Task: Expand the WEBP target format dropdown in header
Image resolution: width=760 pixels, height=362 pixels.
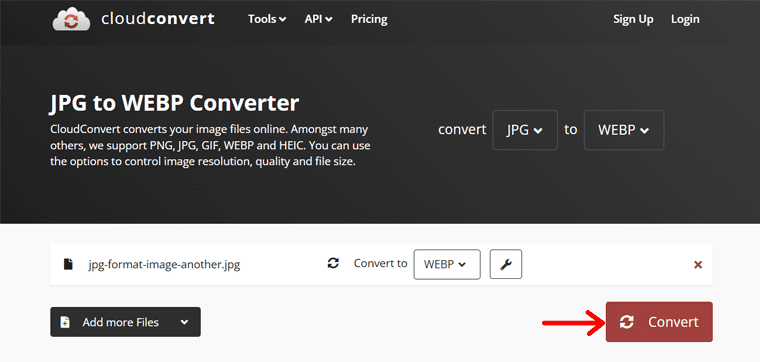Action: 624,130
